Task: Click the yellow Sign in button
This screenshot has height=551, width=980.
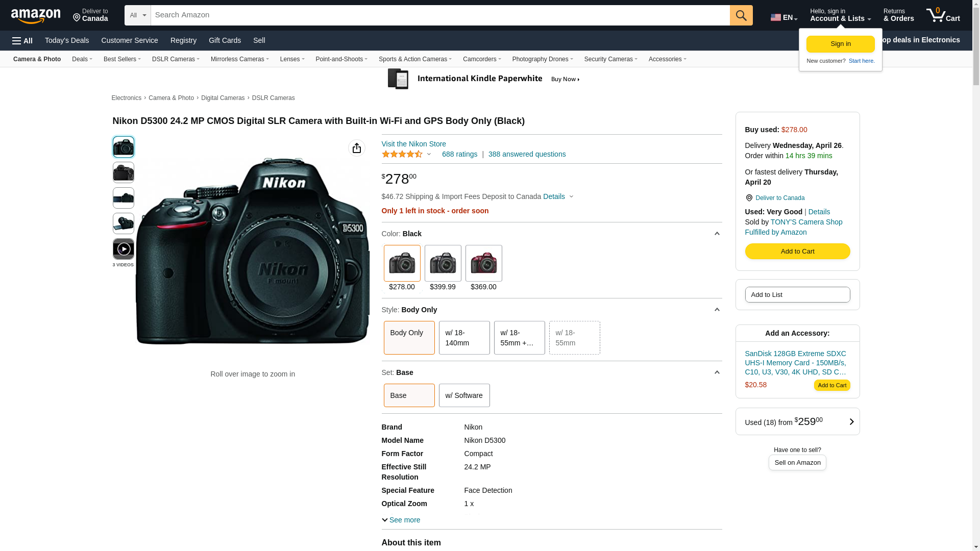Action: (x=840, y=44)
